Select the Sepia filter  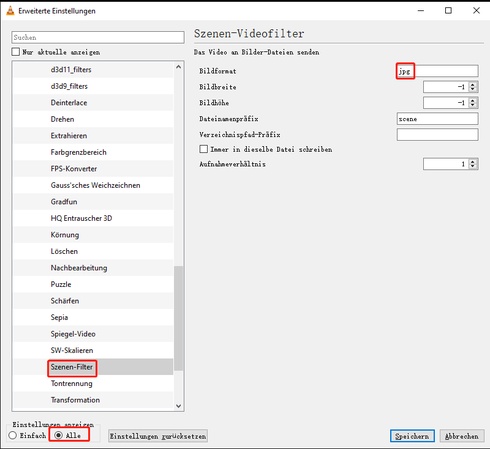93,317
